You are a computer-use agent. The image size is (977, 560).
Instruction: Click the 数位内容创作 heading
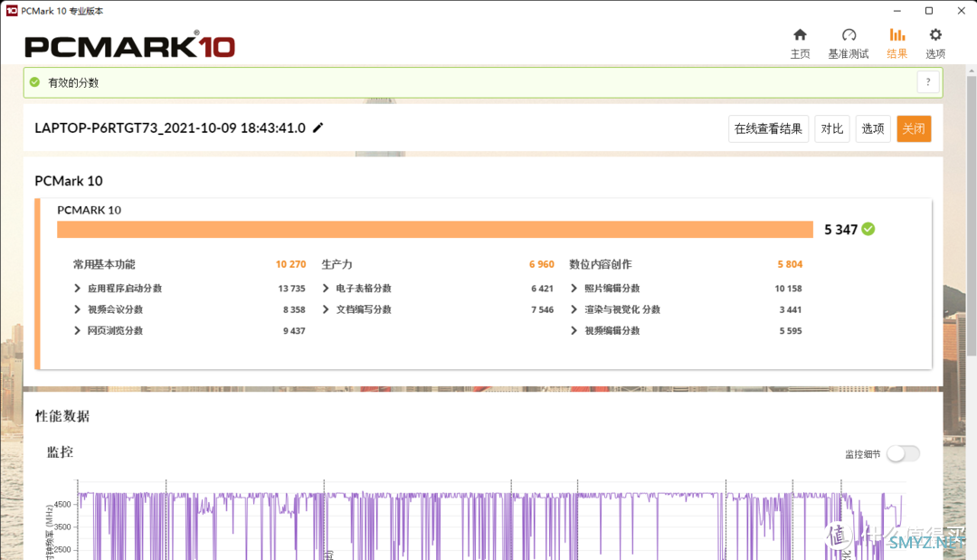click(601, 264)
